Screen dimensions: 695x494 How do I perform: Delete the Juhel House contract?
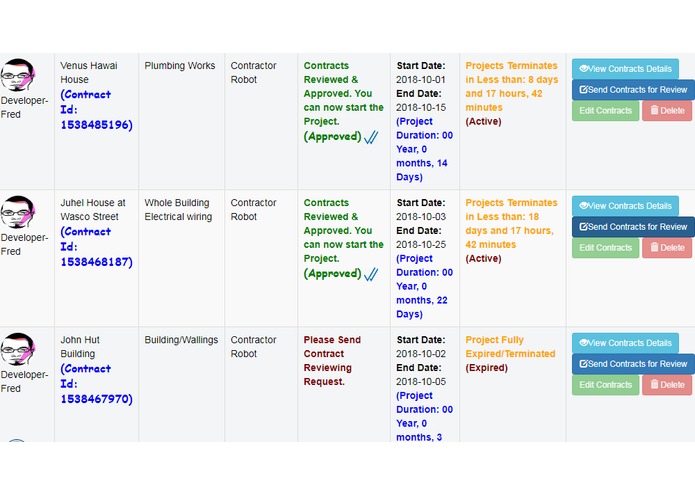click(667, 248)
